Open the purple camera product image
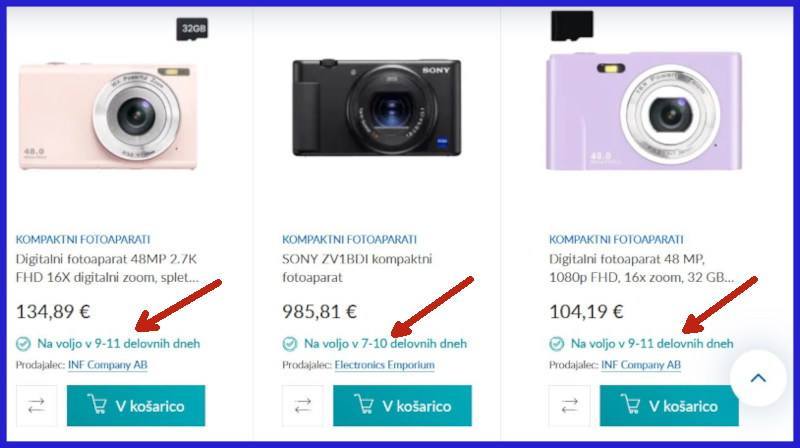 tap(644, 111)
